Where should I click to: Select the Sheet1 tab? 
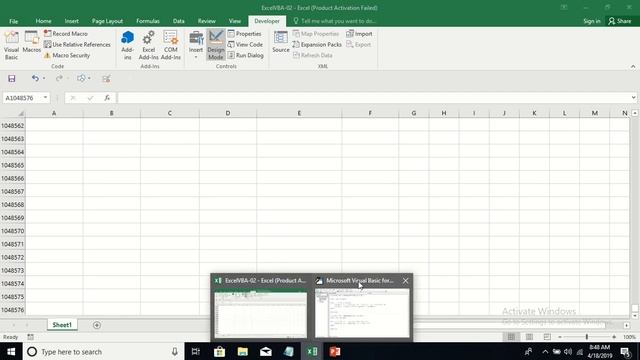click(x=62, y=325)
